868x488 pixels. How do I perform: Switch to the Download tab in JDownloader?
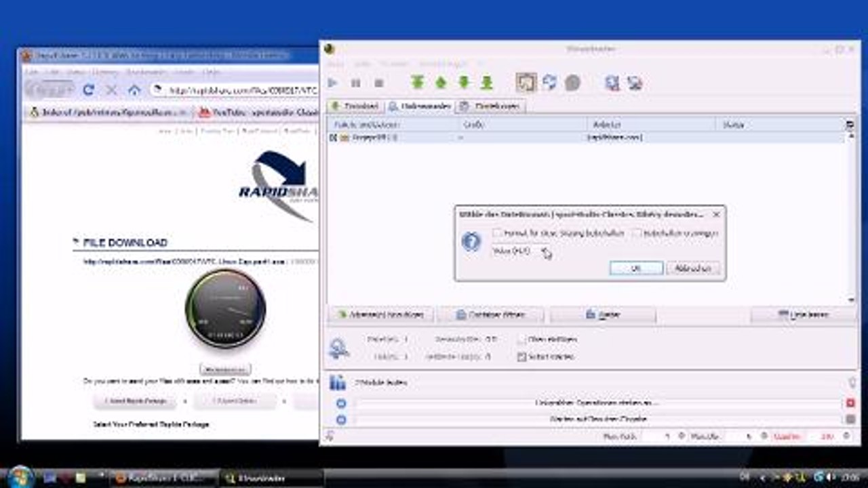355,106
